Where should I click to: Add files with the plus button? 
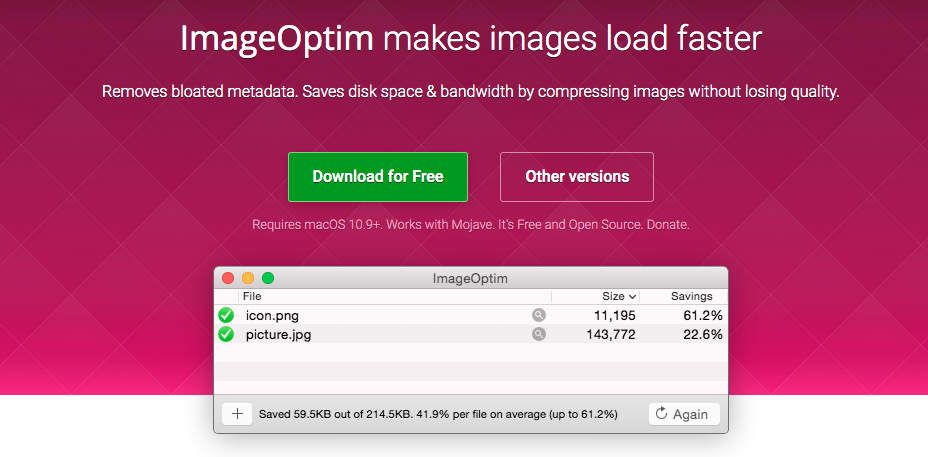(x=237, y=414)
